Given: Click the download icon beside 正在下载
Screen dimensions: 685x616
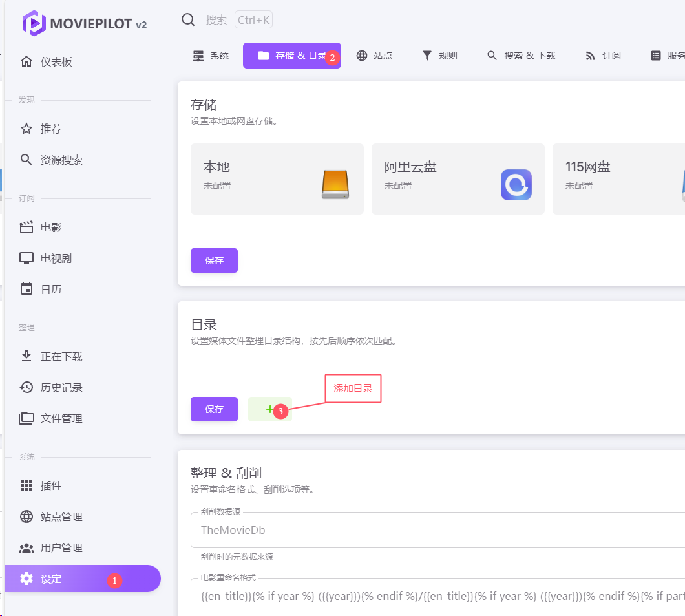Looking at the screenshot, I should (26, 357).
